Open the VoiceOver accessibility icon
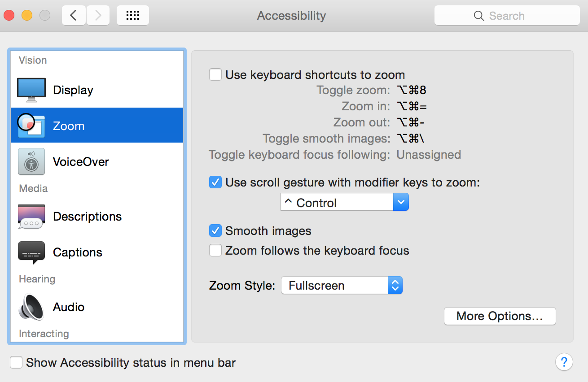 (x=31, y=161)
